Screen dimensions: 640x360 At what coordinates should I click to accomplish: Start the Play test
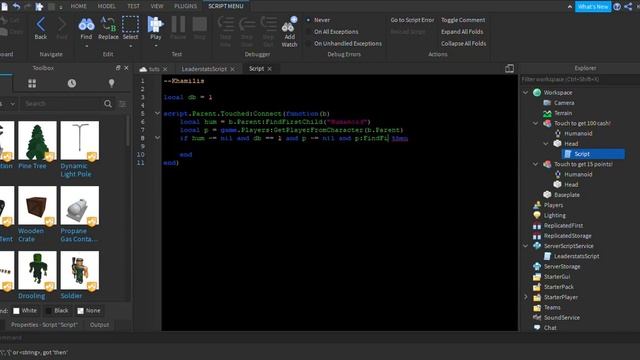[155, 24]
